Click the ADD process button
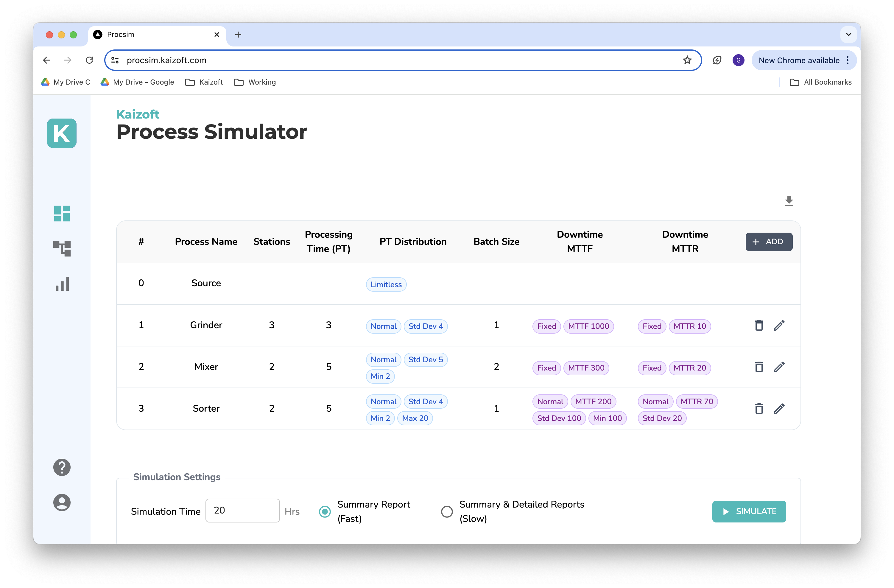Viewport: 894px width, 588px height. coord(769,242)
